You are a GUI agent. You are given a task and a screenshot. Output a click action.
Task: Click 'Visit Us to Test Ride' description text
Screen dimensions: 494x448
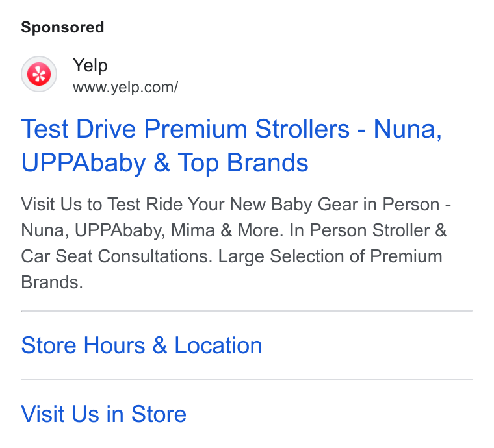(103, 204)
